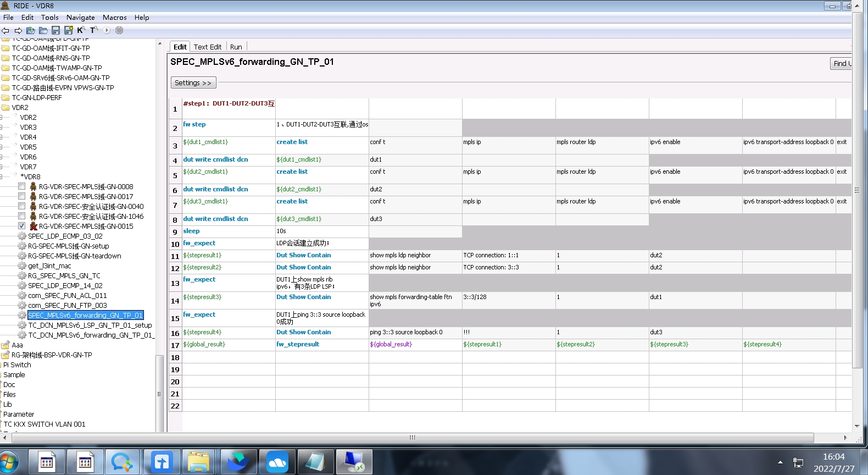Open the File menu
The height and width of the screenshot is (475, 868).
point(8,17)
